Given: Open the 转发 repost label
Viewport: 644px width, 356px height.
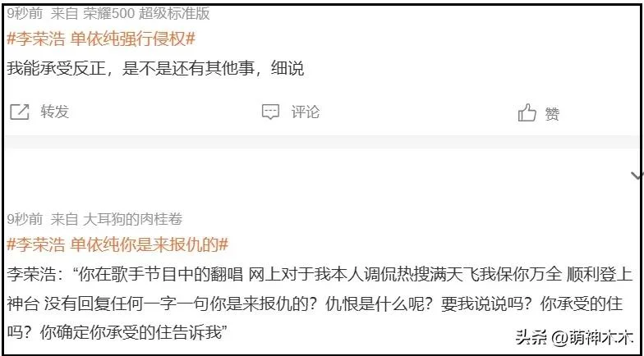Looking at the screenshot, I should click(x=54, y=112).
